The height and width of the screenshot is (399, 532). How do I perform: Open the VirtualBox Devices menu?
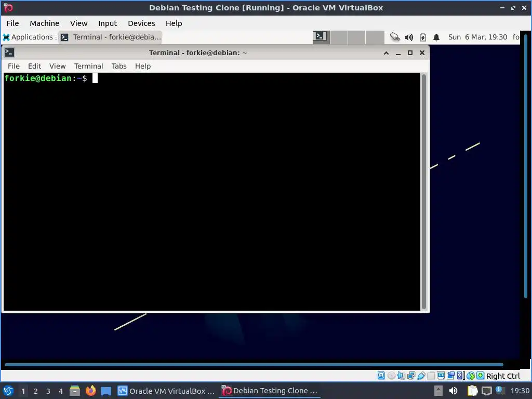click(x=141, y=23)
